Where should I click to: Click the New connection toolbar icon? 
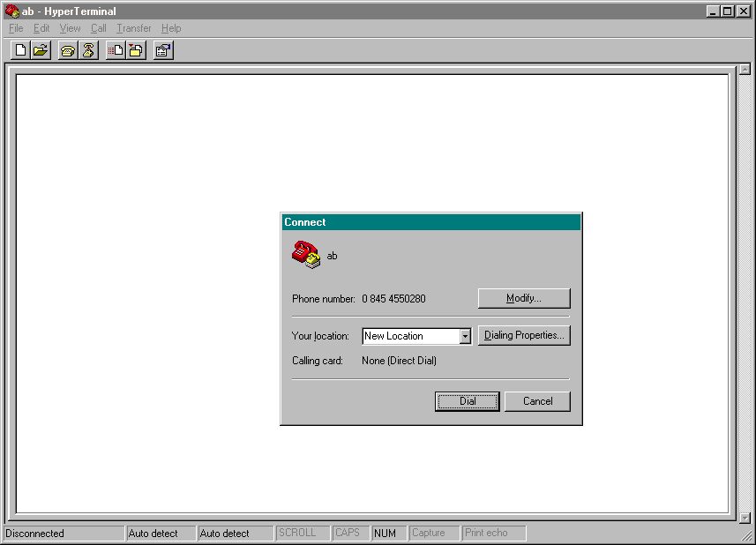coord(21,50)
